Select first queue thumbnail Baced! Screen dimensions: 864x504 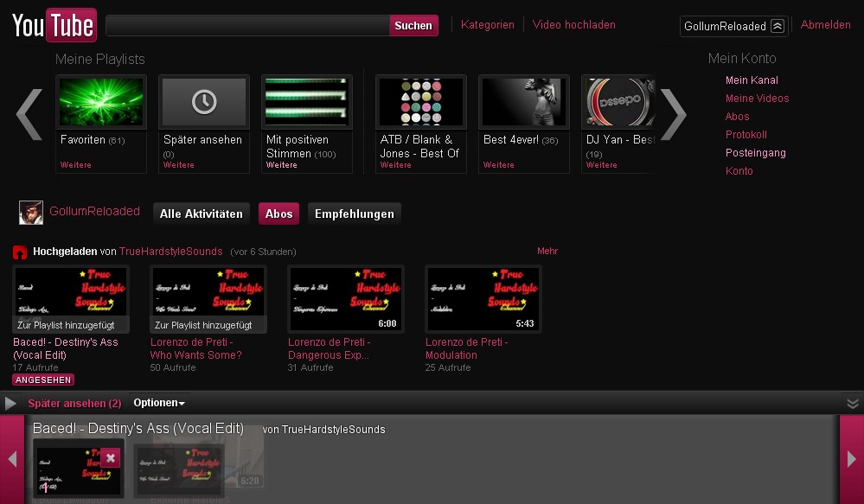pos(78,469)
